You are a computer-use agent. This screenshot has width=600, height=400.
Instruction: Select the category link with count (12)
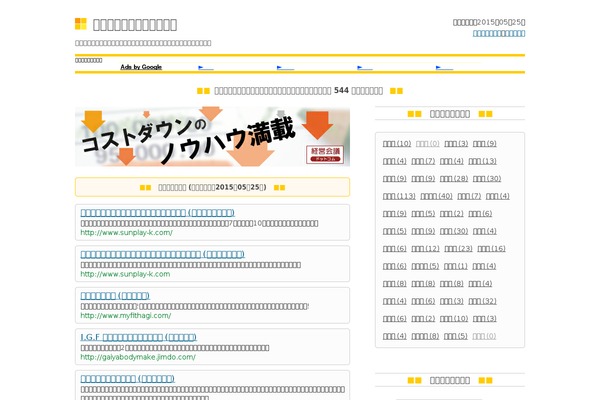click(426, 248)
